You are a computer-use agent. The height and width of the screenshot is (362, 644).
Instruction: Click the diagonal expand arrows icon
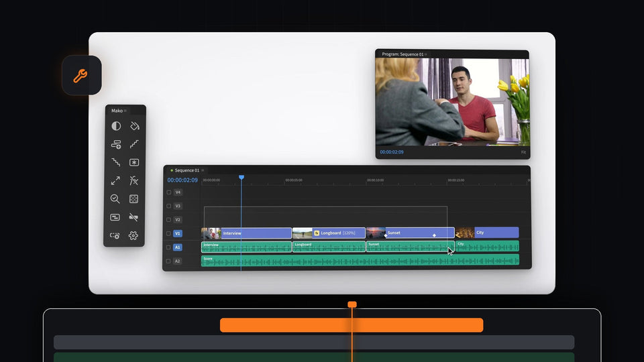click(x=115, y=180)
